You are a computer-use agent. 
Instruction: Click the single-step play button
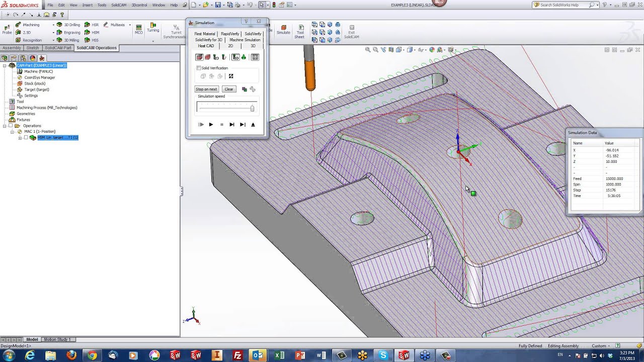pos(201,125)
